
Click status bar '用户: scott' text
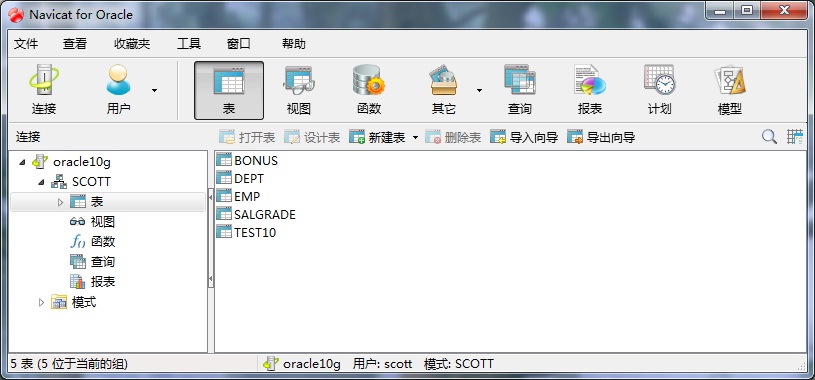[x=383, y=363]
